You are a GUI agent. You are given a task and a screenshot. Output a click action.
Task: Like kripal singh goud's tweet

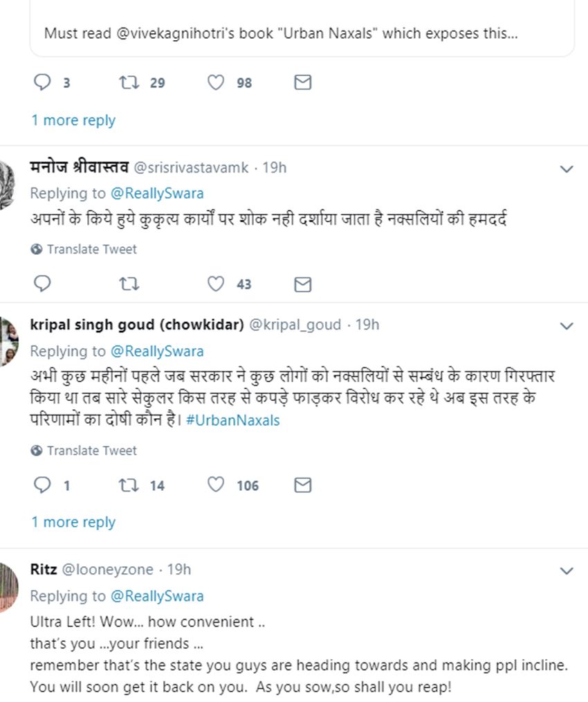point(217,485)
